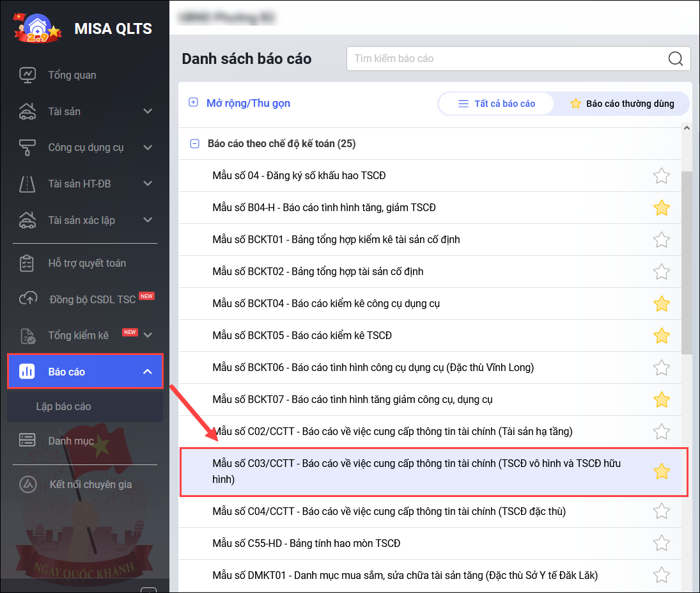
Task: Open BCKT04 kiểm kê công cụ dụng cụ
Action: click(326, 304)
